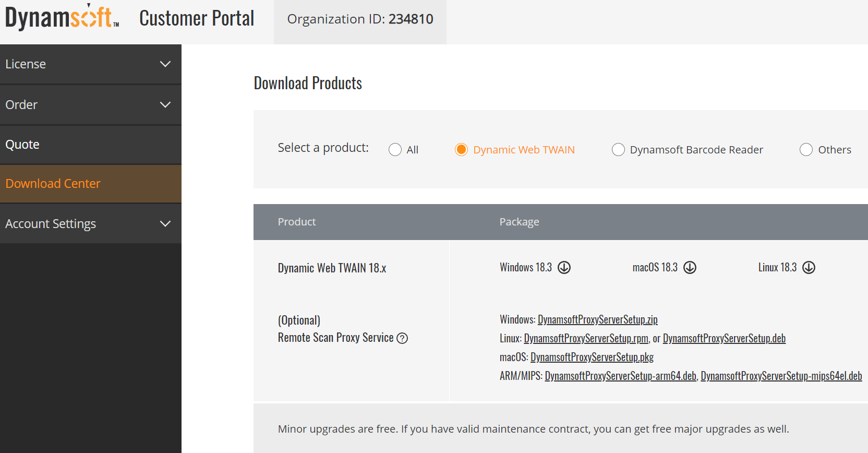The height and width of the screenshot is (453, 868).
Task: Expand the Account Settings chevron
Action: pyautogui.click(x=165, y=224)
